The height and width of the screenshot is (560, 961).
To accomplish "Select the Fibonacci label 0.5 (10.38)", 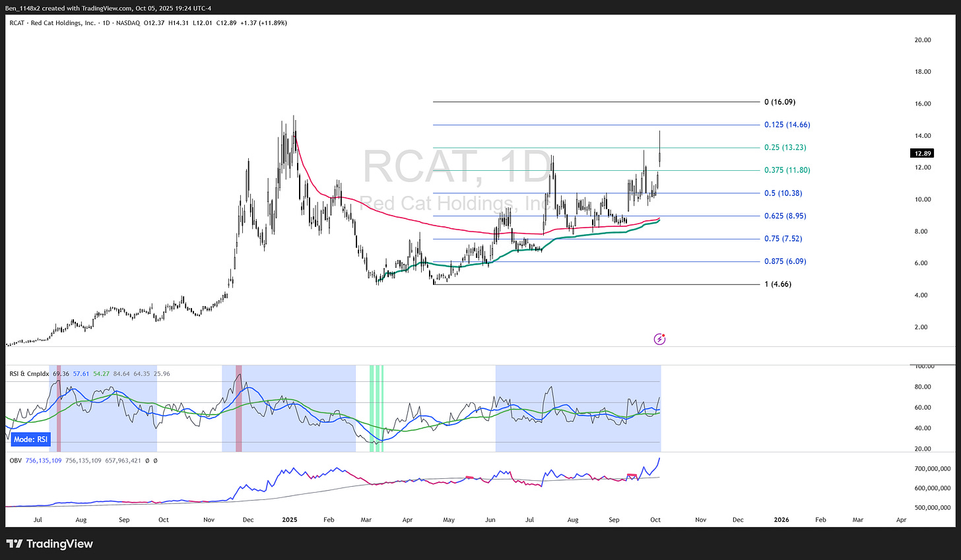I will click(783, 193).
